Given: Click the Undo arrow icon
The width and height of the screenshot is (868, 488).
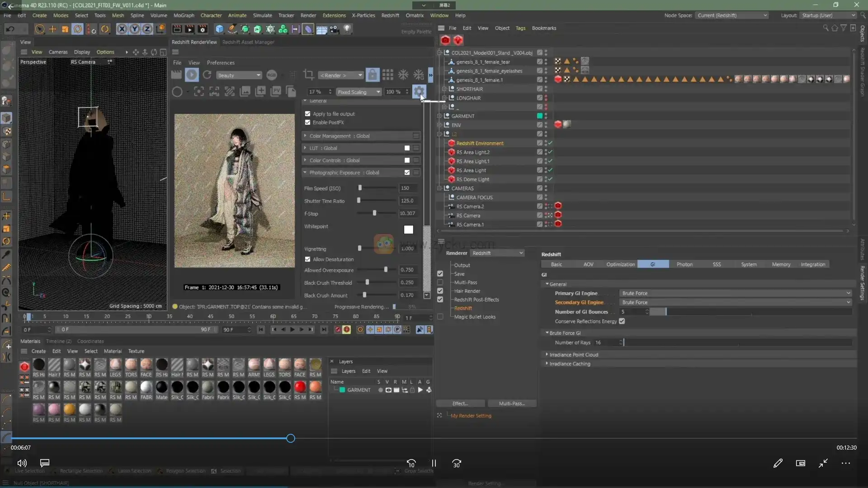Looking at the screenshot, I should pos(10,29).
